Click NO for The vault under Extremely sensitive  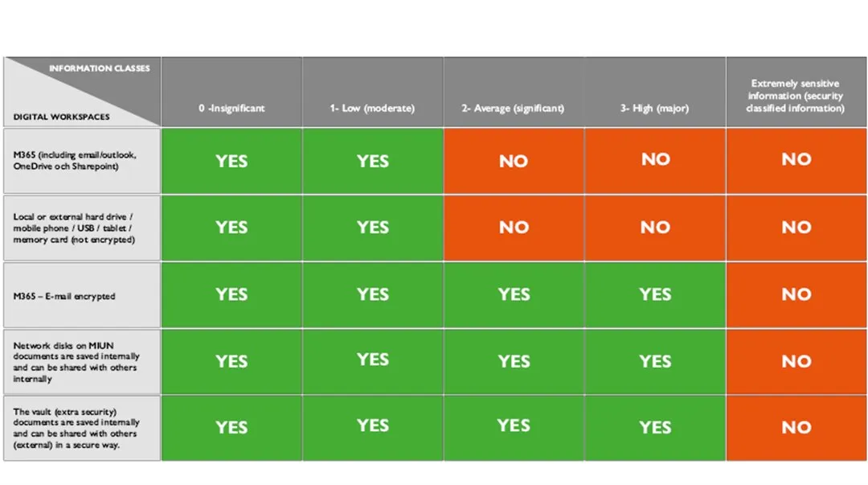pos(796,427)
